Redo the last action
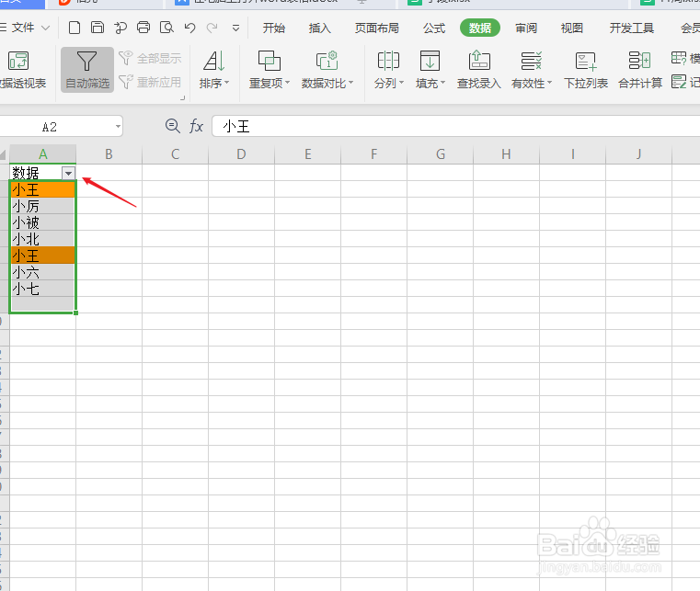Screen dimensions: 700x591 212,28
